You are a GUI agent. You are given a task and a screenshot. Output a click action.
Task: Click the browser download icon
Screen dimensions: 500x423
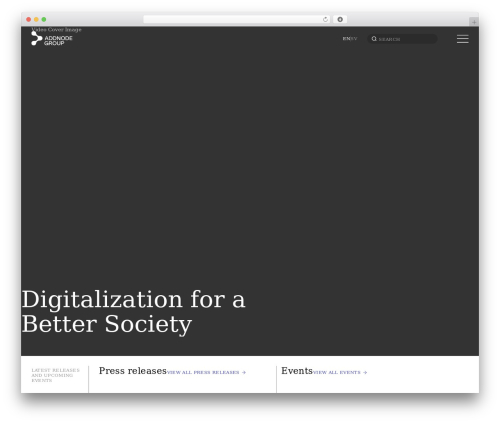click(340, 19)
